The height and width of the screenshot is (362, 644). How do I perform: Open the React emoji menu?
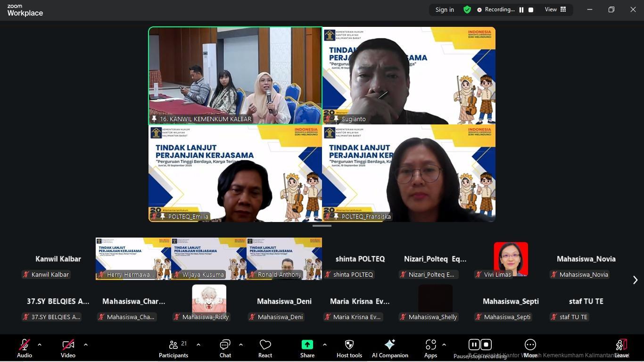(265, 348)
